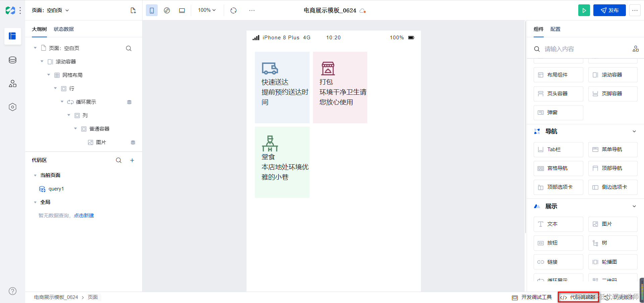Switch to the 配置 tab
This screenshot has width=644, height=303.
coord(555,29)
